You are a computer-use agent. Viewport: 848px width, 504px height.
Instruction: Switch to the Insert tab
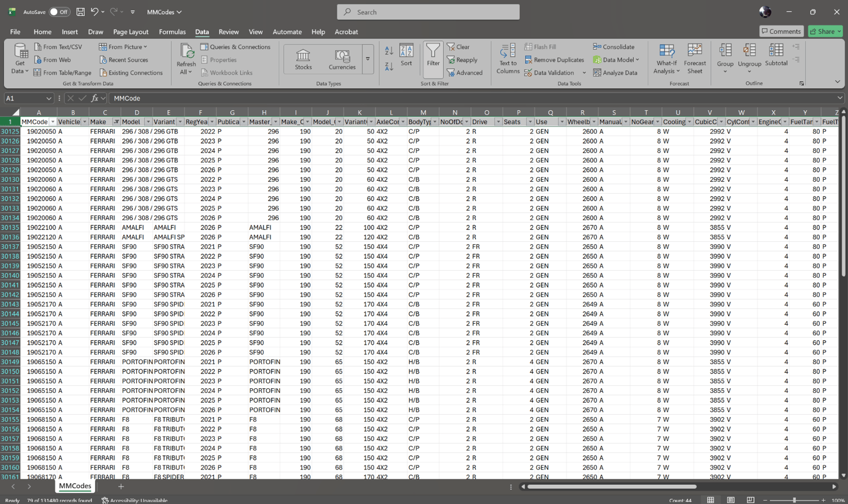70,32
